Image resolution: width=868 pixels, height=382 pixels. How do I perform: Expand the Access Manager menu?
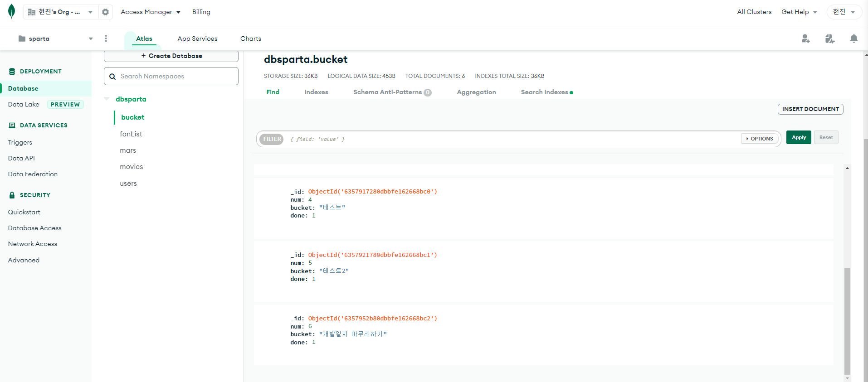tap(151, 12)
